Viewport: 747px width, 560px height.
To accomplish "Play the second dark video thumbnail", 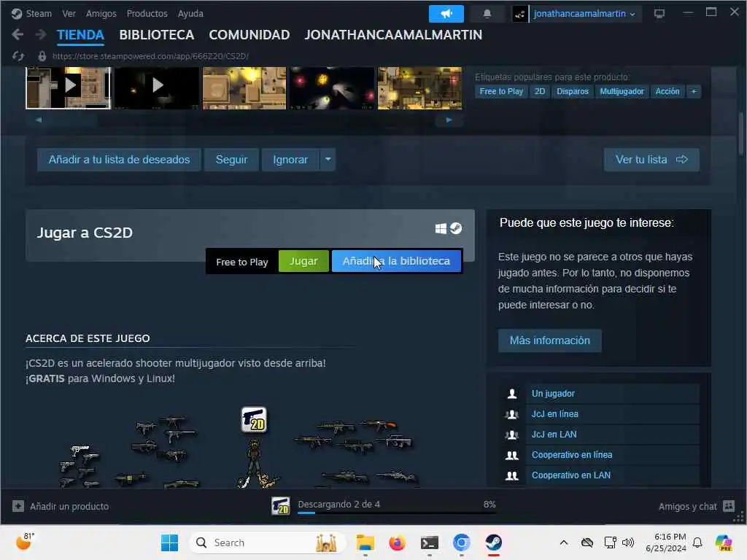I will 156,87.
